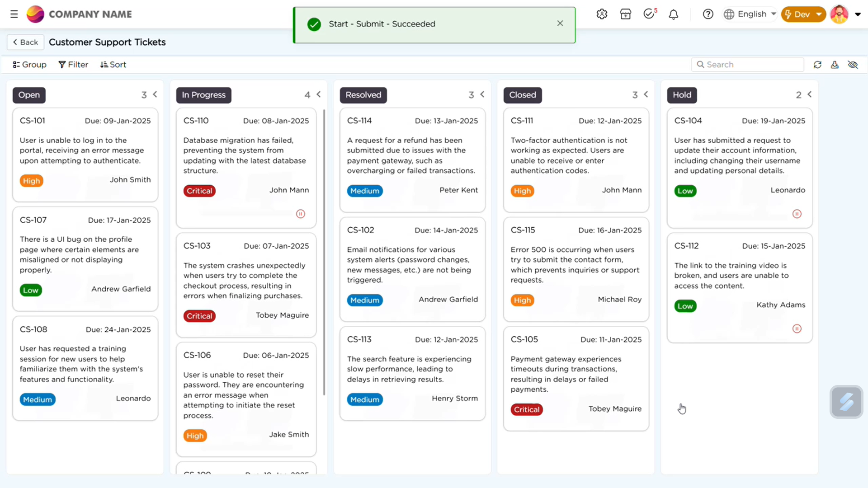
Task: Open the marketplace store icon
Action: coord(625,14)
